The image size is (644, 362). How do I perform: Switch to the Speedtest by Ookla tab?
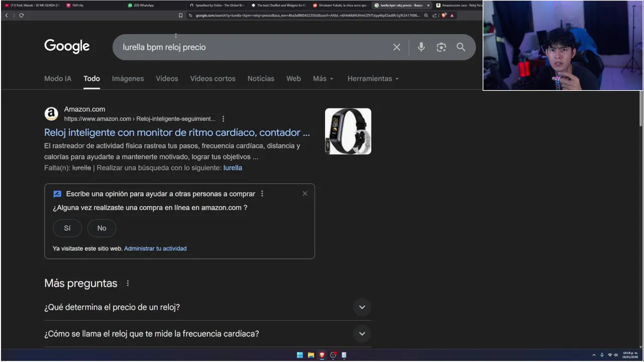(216, 5)
